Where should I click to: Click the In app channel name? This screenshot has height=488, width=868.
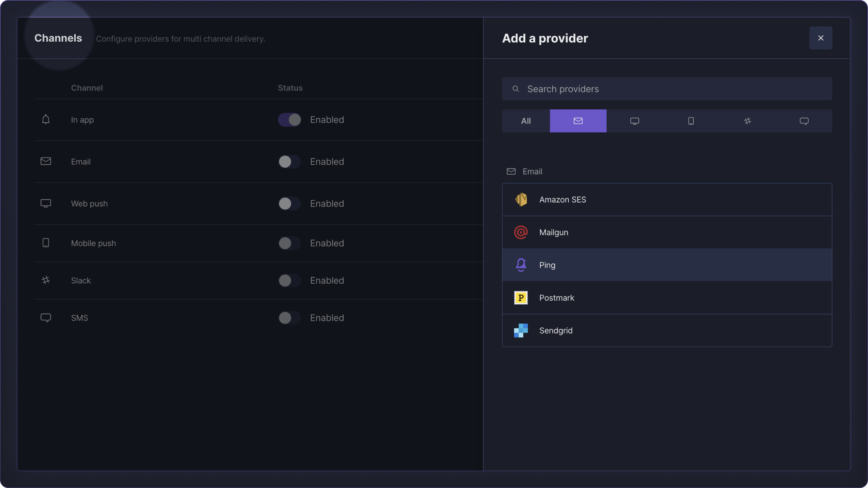[x=82, y=120]
